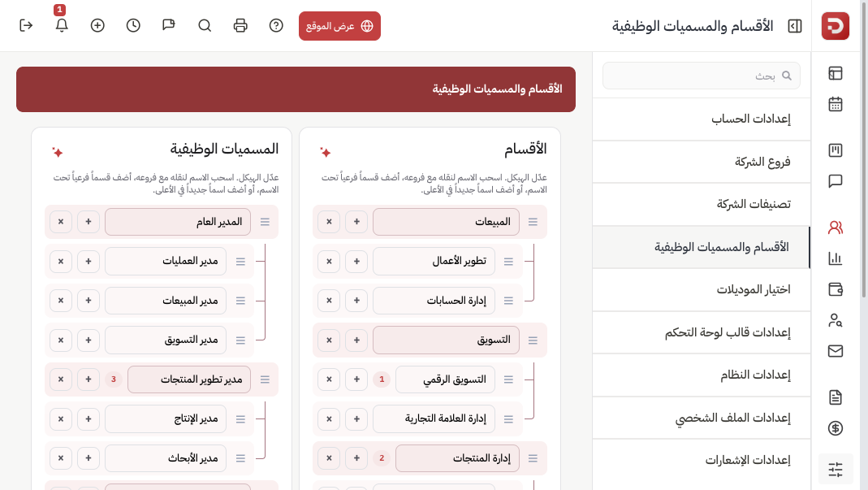Image resolution: width=868 pixels, height=490 pixels.
Task: Open إعدادات قالب لوحة التحكم menu item
Action: tap(702, 332)
